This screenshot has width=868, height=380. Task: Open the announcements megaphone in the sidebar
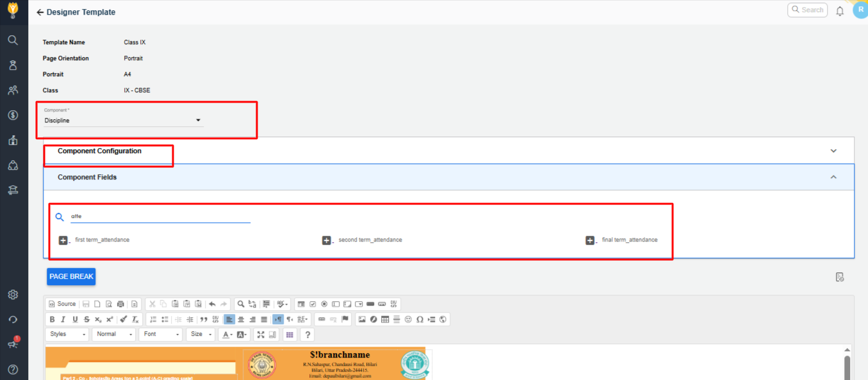click(13, 344)
